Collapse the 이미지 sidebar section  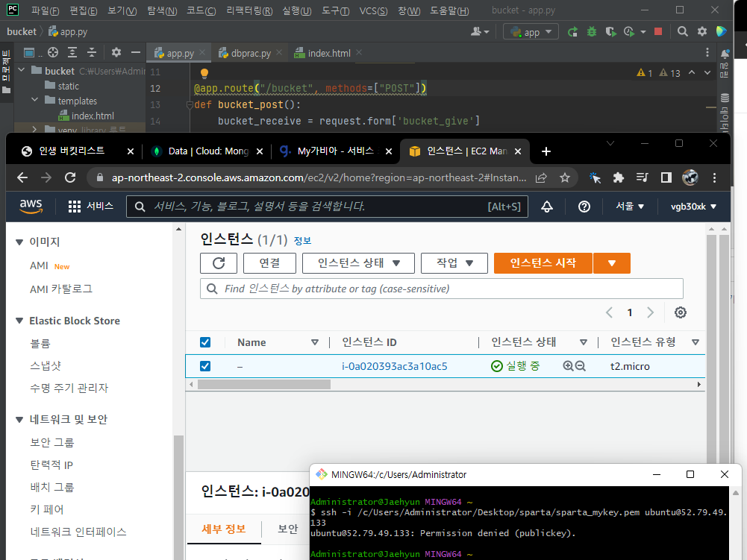tap(19, 242)
